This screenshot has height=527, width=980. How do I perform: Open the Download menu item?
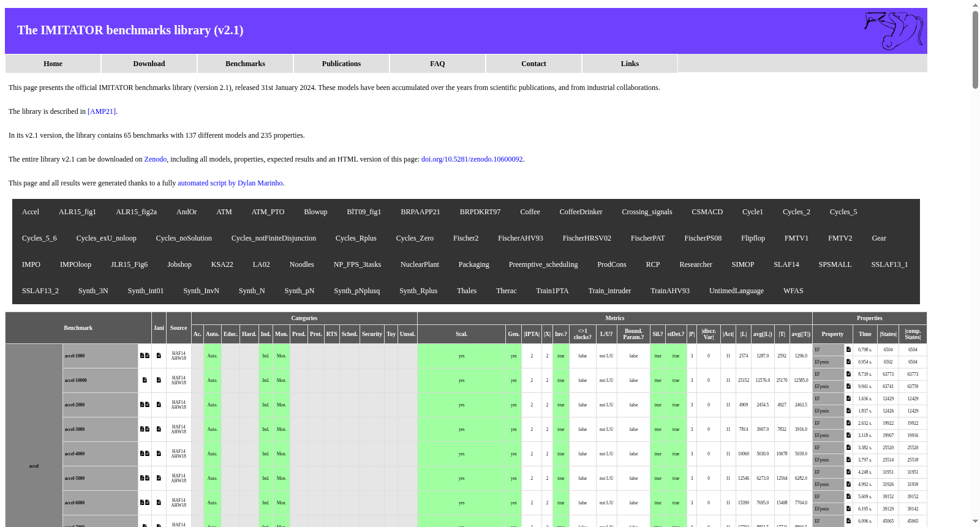pos(149,64)
